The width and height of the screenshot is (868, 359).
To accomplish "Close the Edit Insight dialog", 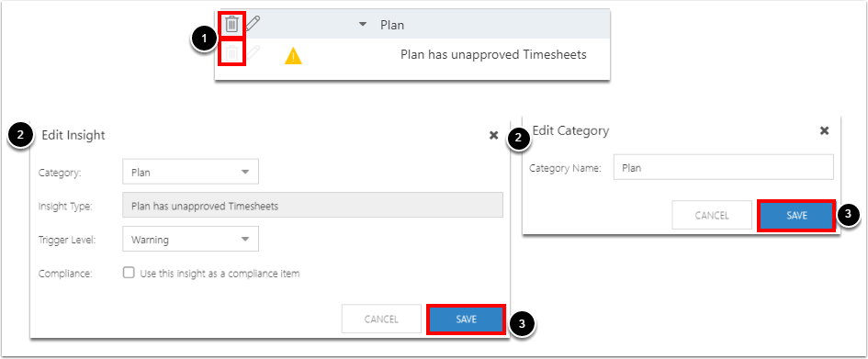I will pyautogui.click(x=494, y=136).
